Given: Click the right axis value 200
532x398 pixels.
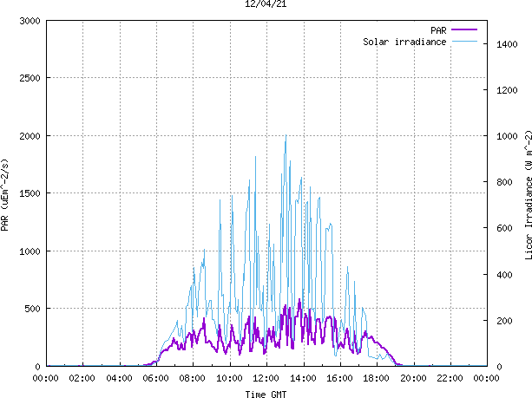Looking at the screenshot, I should tap(504, 321).
